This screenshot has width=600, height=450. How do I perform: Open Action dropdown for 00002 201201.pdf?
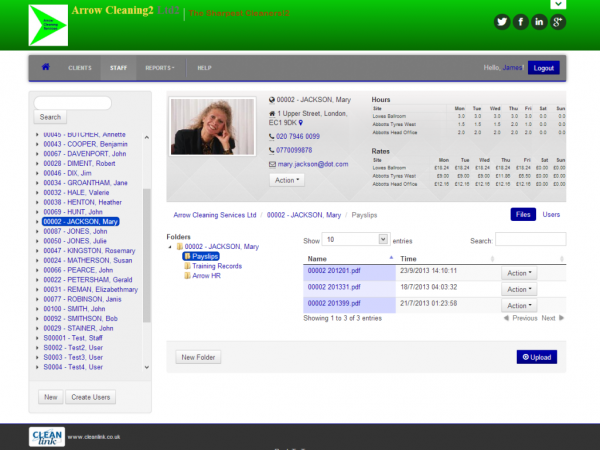pyautogui.click(x=519, y=273)
